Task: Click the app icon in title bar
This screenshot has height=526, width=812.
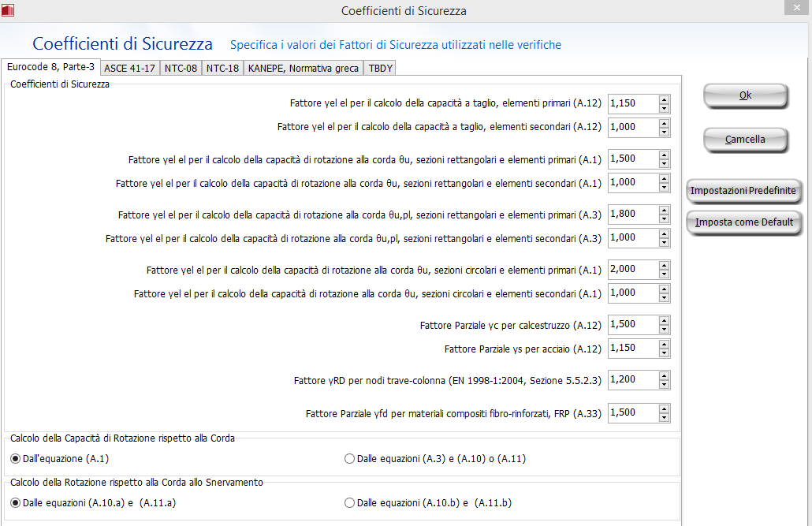Action: point(8,9)
